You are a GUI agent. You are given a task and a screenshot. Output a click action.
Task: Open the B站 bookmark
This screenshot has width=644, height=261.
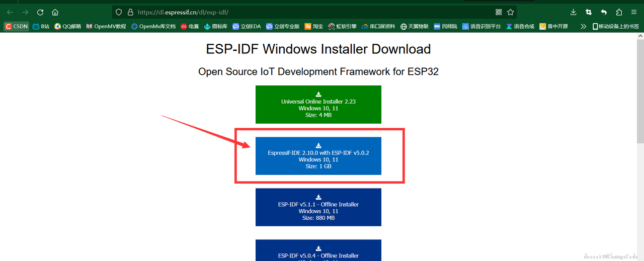[x=41, y=26]
